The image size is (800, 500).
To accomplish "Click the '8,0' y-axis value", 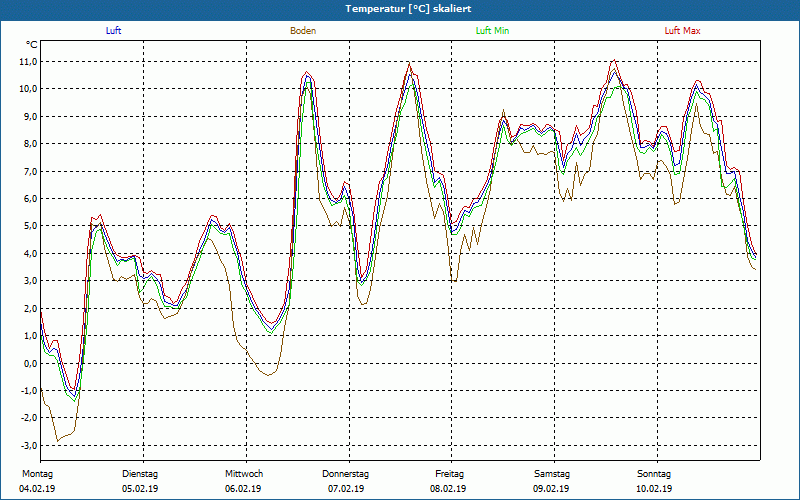I will tap(30, 144).
